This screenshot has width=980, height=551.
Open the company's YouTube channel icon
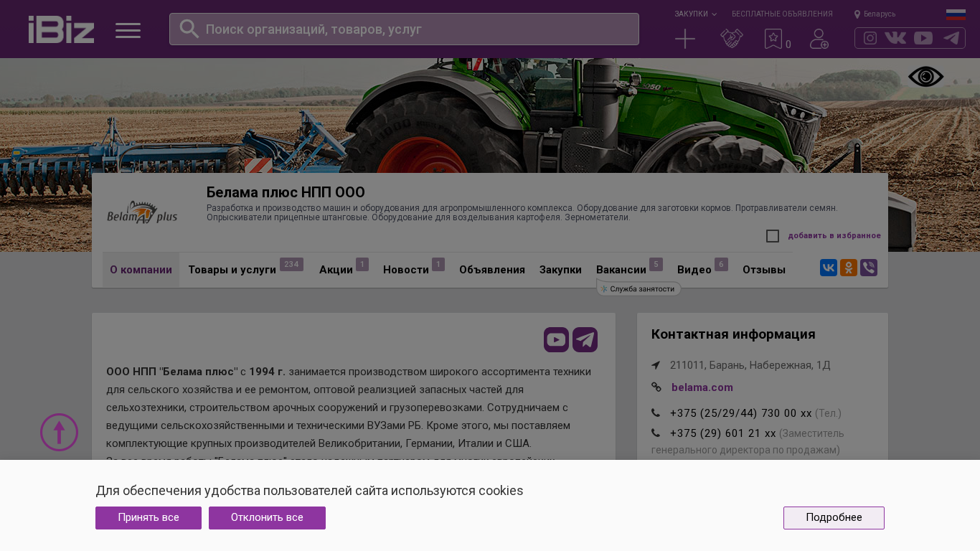tap(556, 340)
